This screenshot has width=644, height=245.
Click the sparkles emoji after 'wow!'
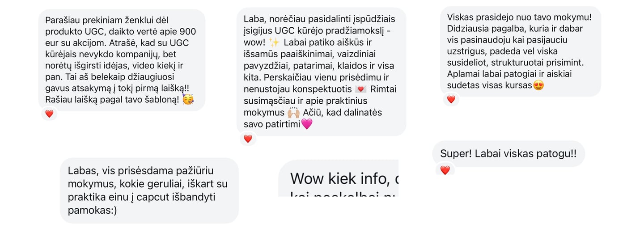coord(275,42)
